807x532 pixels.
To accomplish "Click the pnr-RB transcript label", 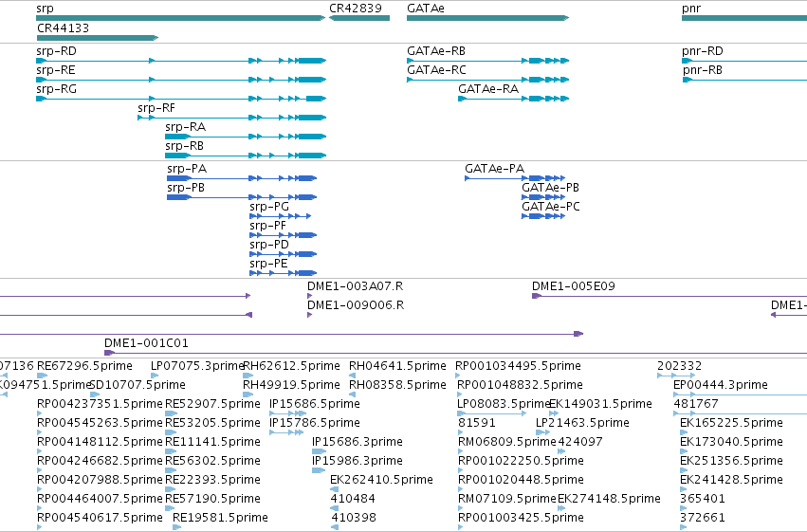I will [702, 70].
